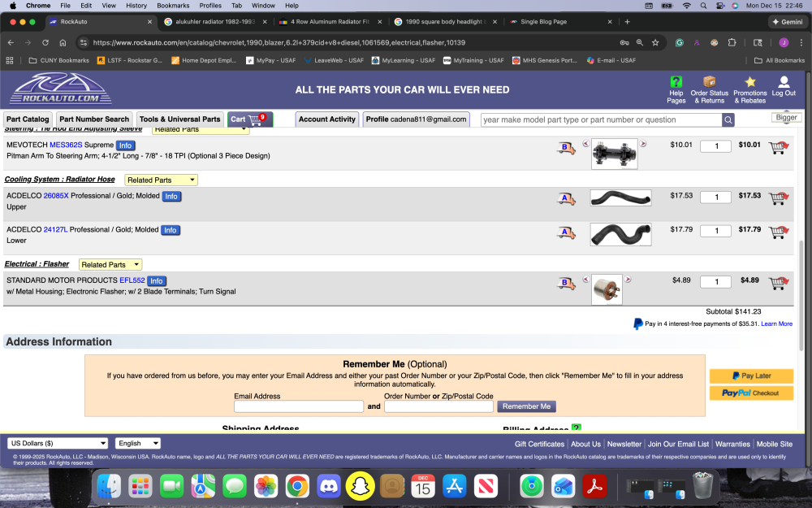
Task: Open Info for Standard Motor Products EFL552
Action: tap(156, 280)
